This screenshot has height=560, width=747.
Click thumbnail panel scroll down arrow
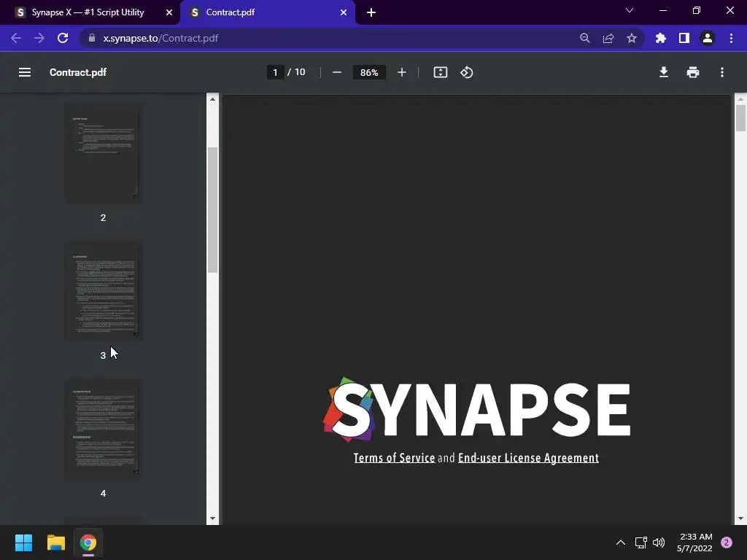click(x=212, y=518)
